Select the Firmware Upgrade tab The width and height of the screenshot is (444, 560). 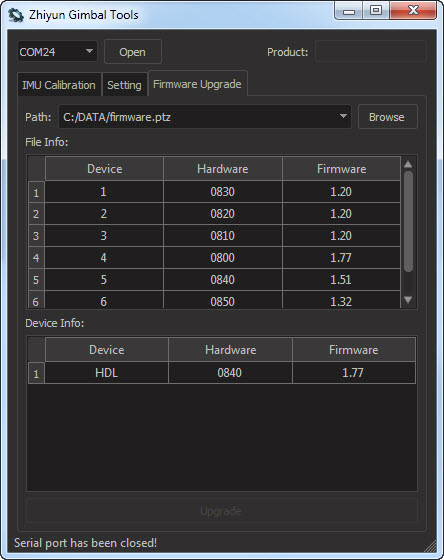pos(197,84)
